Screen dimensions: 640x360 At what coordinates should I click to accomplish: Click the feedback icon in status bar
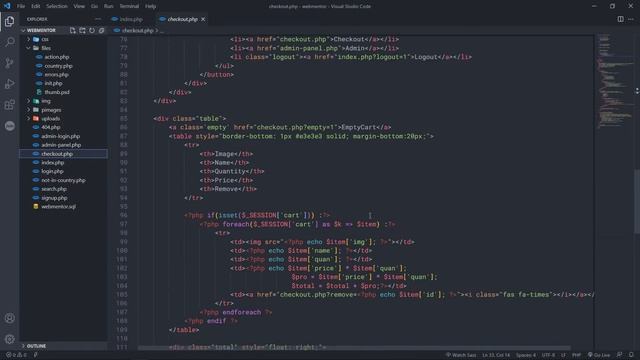click(x=620, y=355)
